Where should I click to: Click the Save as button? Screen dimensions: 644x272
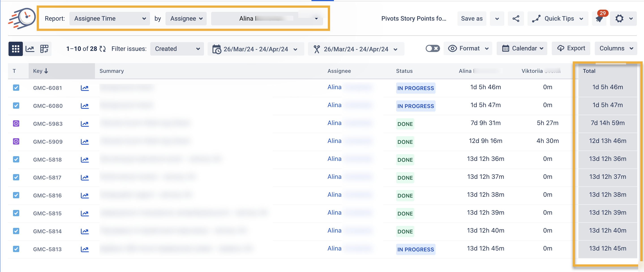pyautogui.click(x=472, y=18)
